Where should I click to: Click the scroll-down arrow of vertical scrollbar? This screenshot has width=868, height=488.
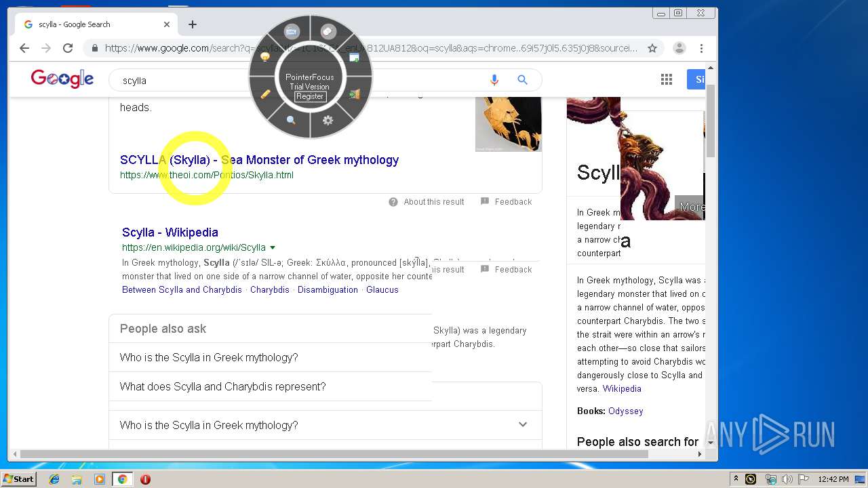711,443
